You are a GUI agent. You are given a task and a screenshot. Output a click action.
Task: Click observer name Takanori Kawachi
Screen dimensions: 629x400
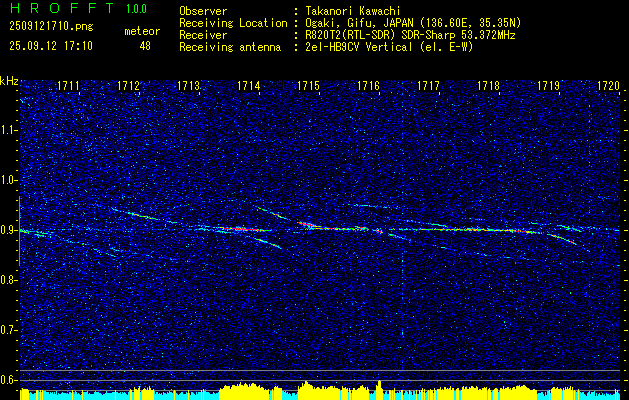[352, 12]
